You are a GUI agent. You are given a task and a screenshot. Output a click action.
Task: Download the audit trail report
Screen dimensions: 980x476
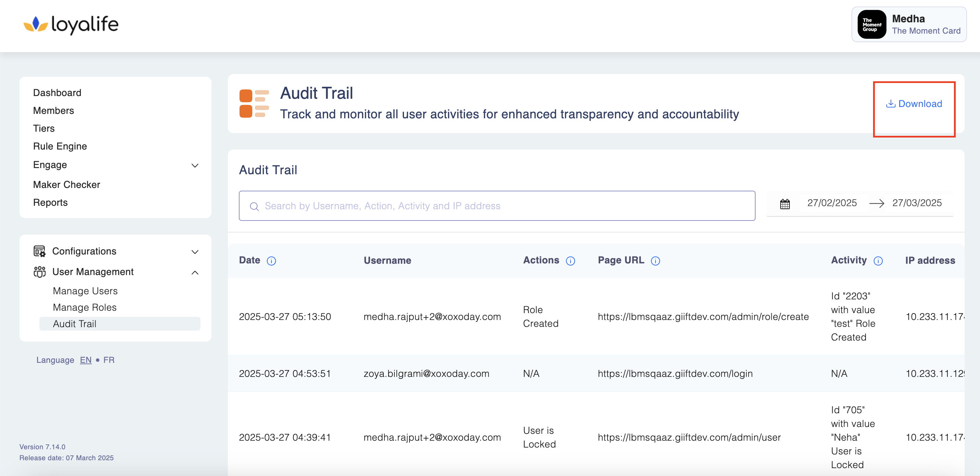point(914,104)
